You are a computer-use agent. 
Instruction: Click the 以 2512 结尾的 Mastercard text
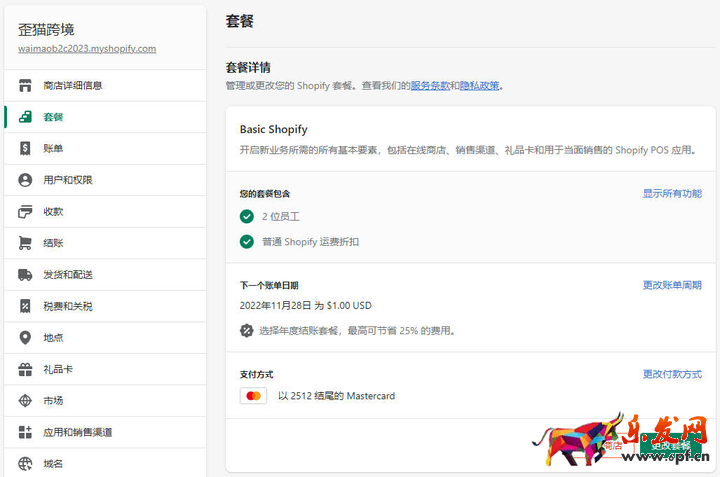tap(337, 396)
